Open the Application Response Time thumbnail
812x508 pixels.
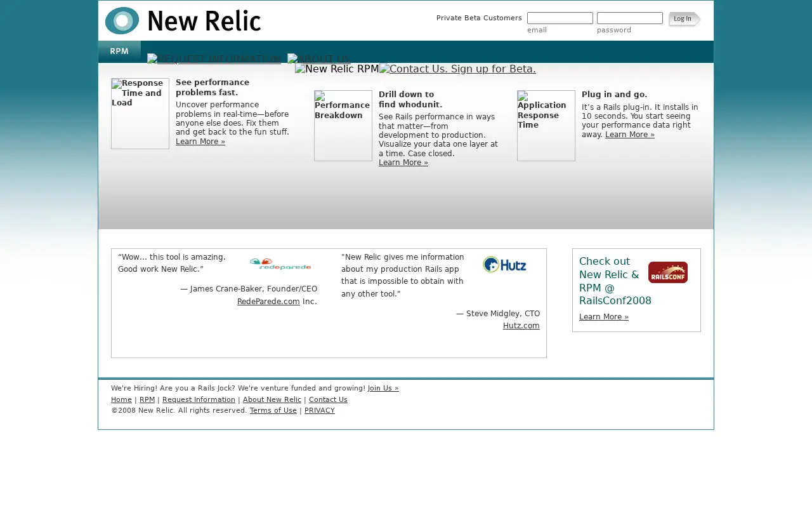click(x=546, y=126)
